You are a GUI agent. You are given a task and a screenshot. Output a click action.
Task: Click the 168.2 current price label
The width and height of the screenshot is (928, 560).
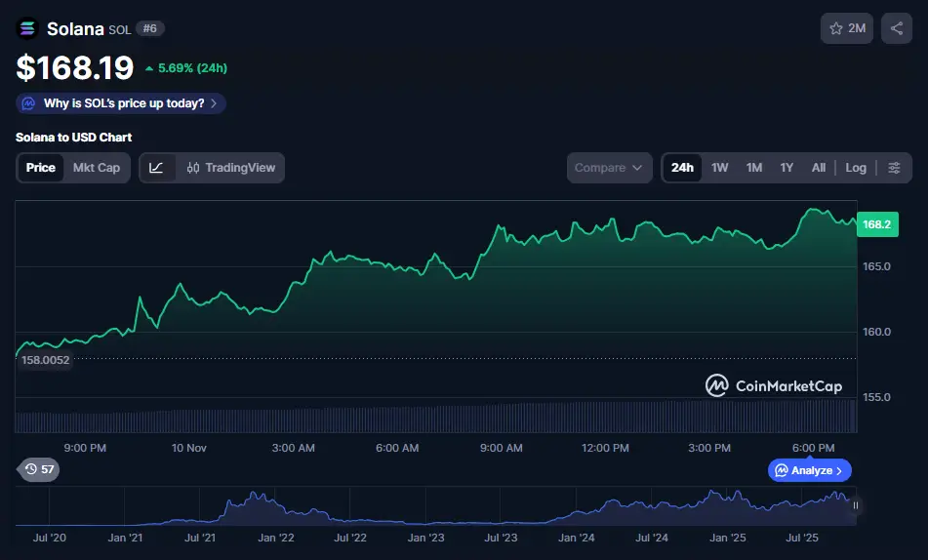point(877,224)
